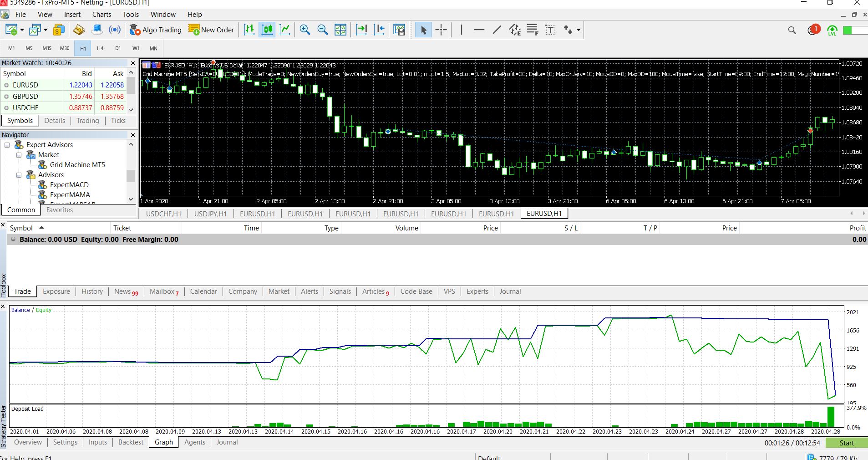The width and height of the screenshot is (868, 460).
Task: Select the draw trendline tool
Action: click(497, 30)
